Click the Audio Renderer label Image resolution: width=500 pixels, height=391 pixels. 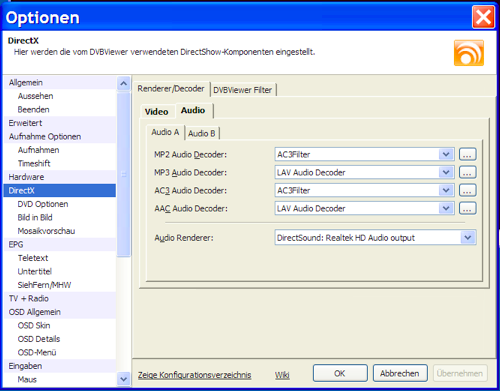(x=184, y=238)
